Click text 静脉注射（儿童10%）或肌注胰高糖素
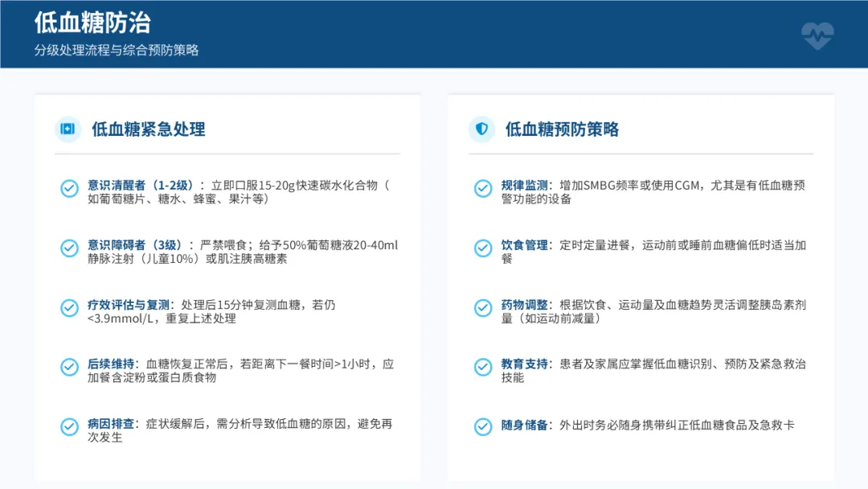This screenshot has width=868, height=489. pos(187,259)
